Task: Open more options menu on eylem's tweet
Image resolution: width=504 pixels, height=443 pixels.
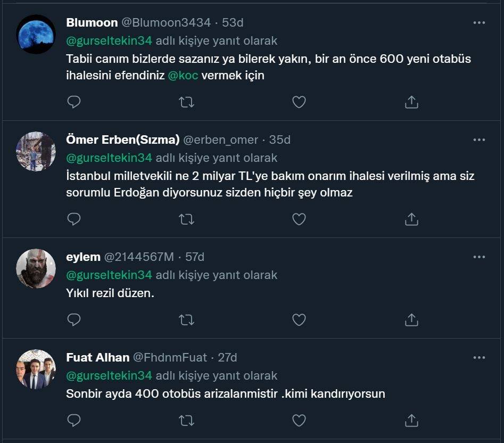Action: coord(479,257)
